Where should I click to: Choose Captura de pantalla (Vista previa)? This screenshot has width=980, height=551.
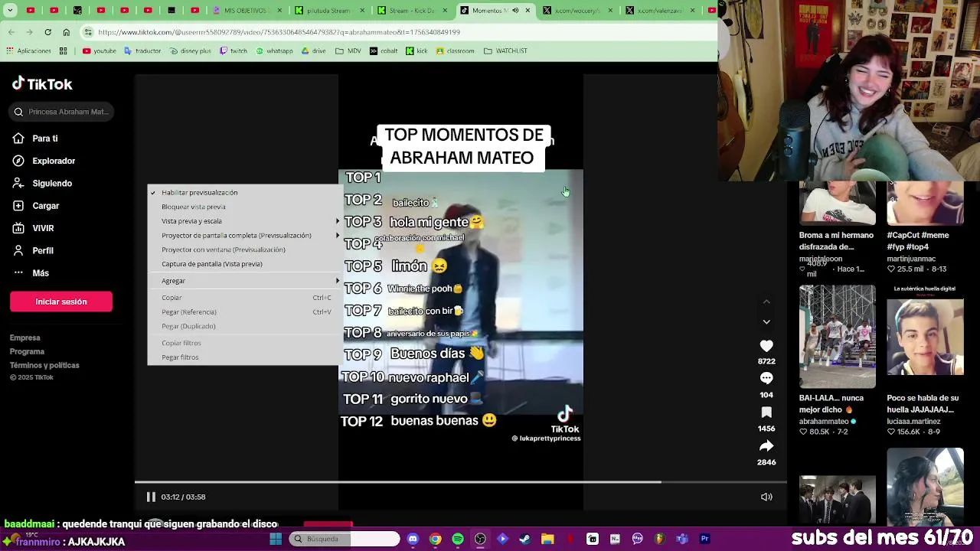(x=243, y=264)
